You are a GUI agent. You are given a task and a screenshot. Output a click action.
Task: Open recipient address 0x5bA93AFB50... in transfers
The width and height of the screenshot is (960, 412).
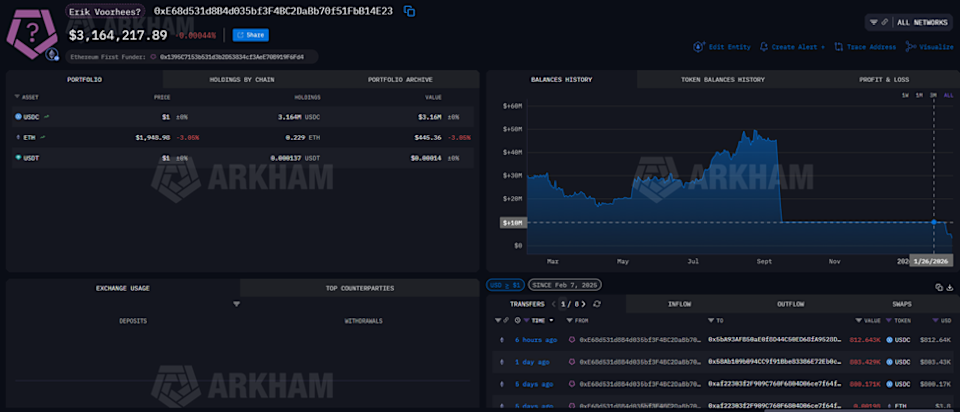click(x=774, y=339)
